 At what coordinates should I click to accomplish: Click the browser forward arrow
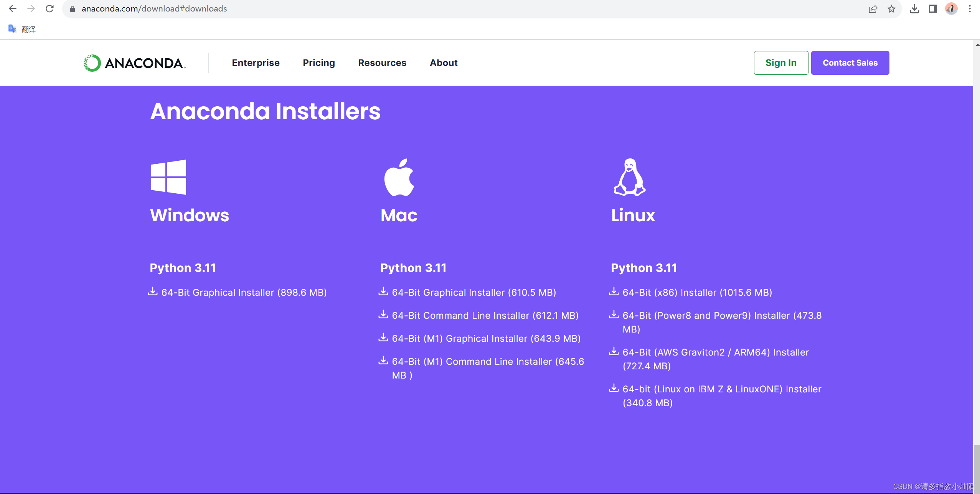(x=31, y=8)
